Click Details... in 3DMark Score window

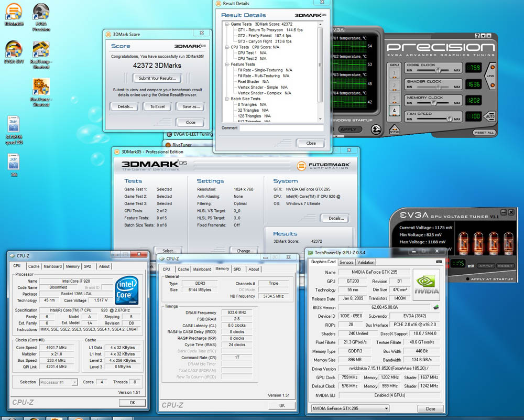point(125,106)
